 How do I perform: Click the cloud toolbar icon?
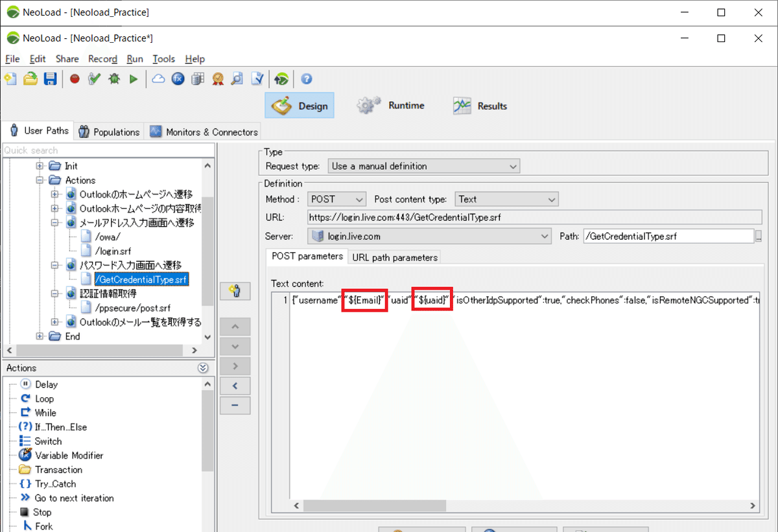click(x=158, y=79)
